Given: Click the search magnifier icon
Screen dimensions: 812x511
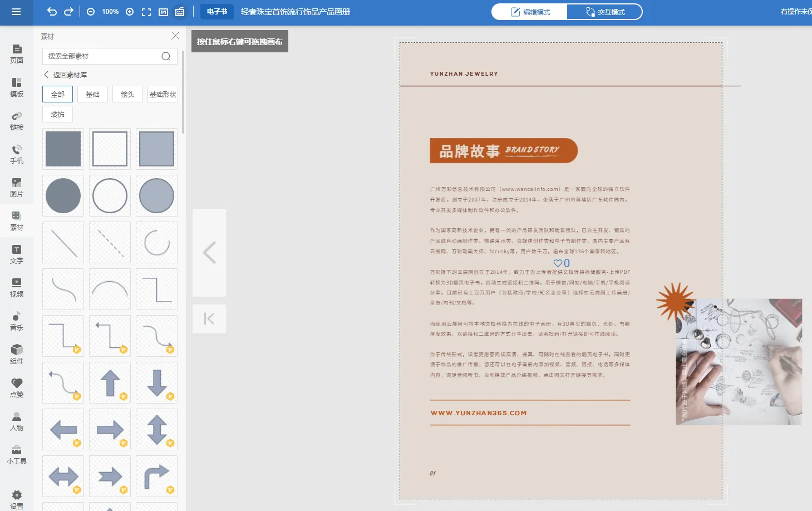Looking at the screenshot, I should (x=166, y=56).
